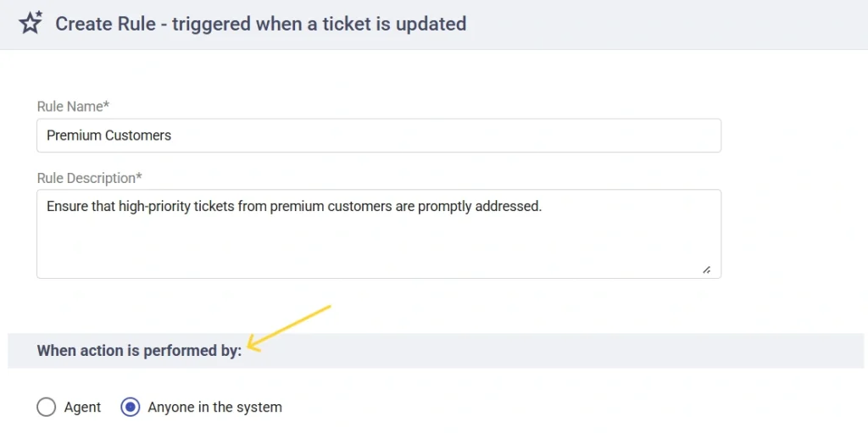Select the Agent radio button
The image size is (868, 433).
47,408
